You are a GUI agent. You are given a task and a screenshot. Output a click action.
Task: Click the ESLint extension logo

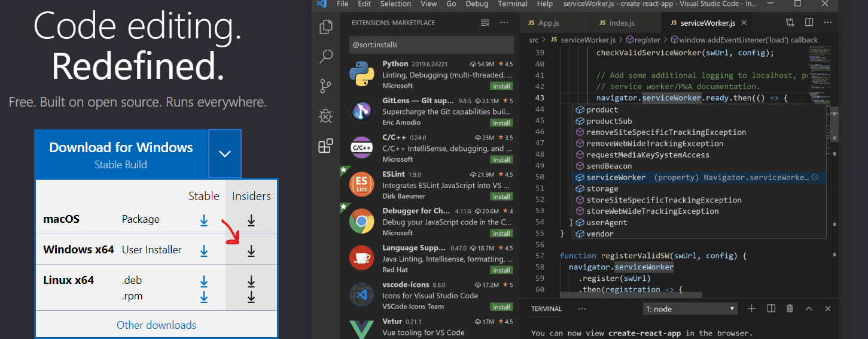362,184
